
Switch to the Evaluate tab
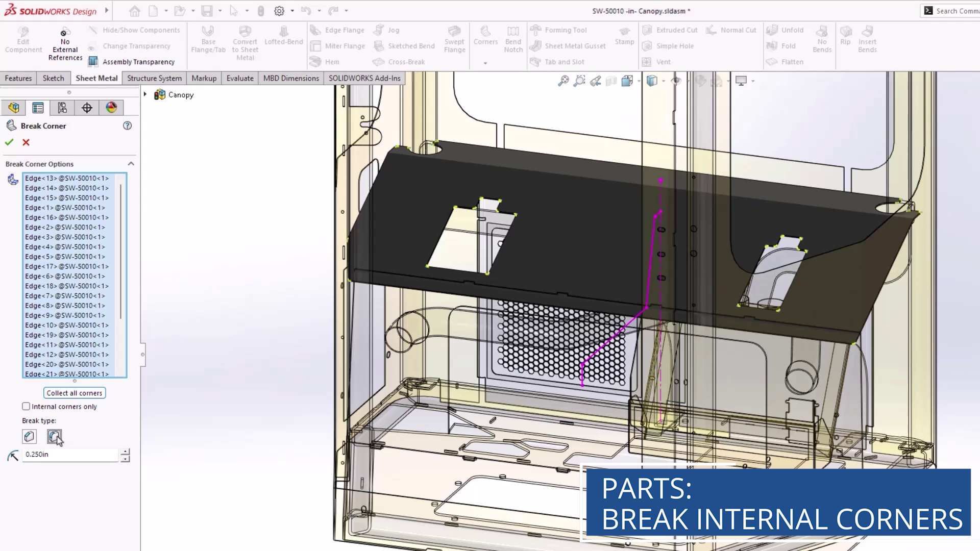(240, 78)
